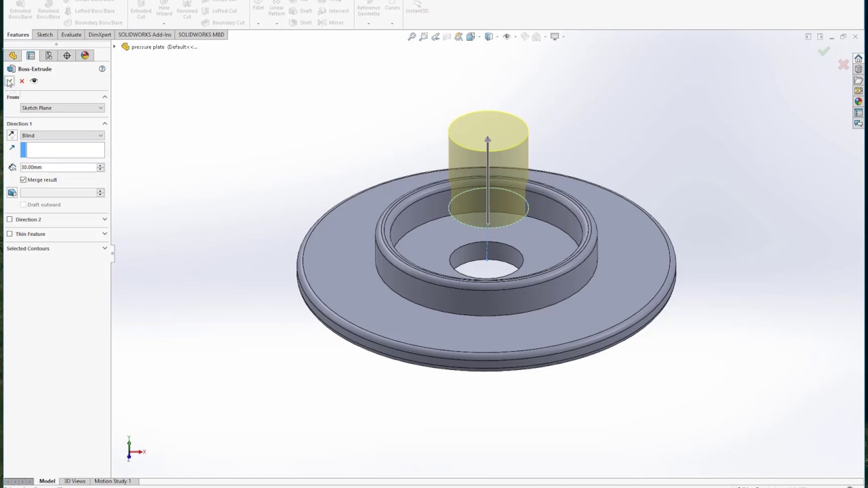Select the Zoom to Fit icon
This screenshot has width=868, height=488.
click(x=412, y=37)
